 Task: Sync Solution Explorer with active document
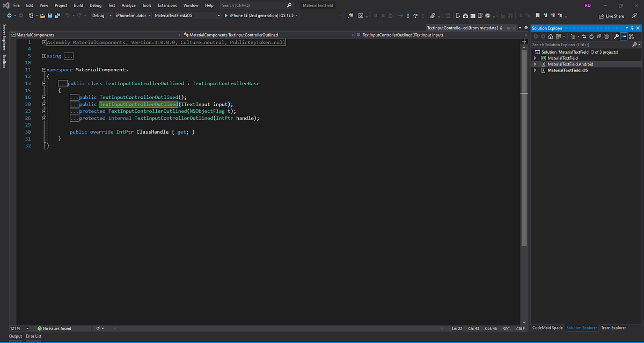point(584,37)
